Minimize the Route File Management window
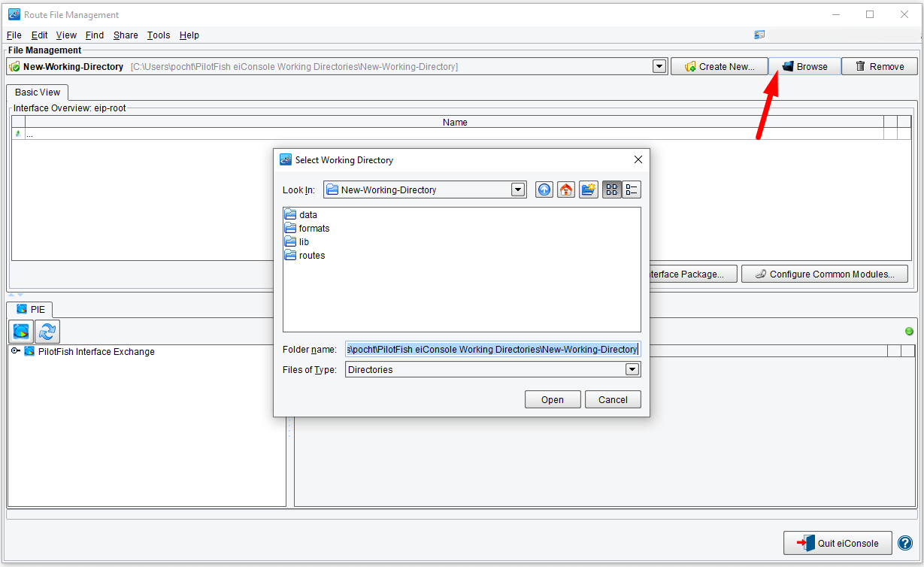The width and height of the screenshot is (924, 567). point(835,14)
